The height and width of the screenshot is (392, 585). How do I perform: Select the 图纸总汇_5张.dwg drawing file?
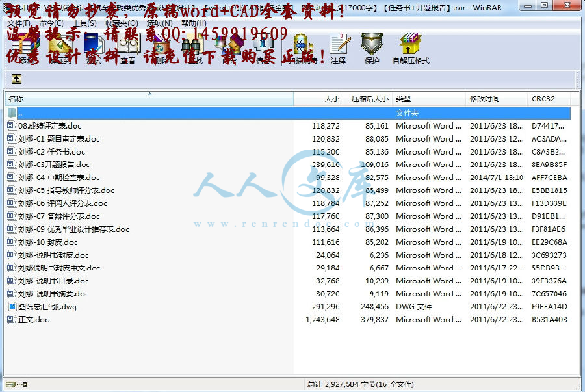(x=288, y=307)
